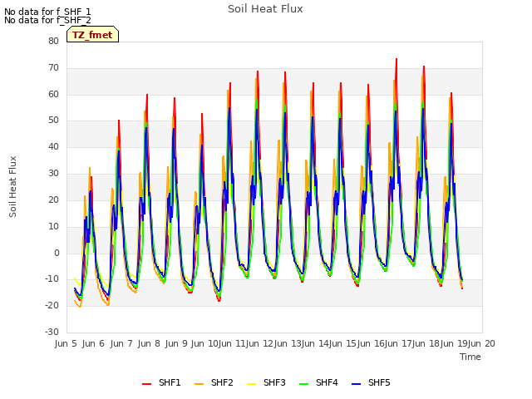
Task: Click the 70 y-axis tick label
Action: pyautogui.click(x=53, y=68)
